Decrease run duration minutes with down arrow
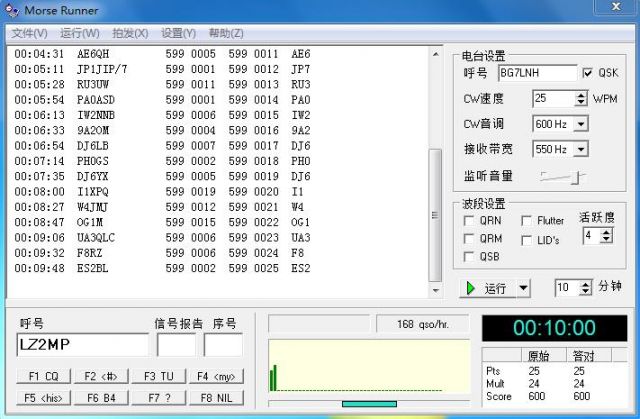 point(586,291)
